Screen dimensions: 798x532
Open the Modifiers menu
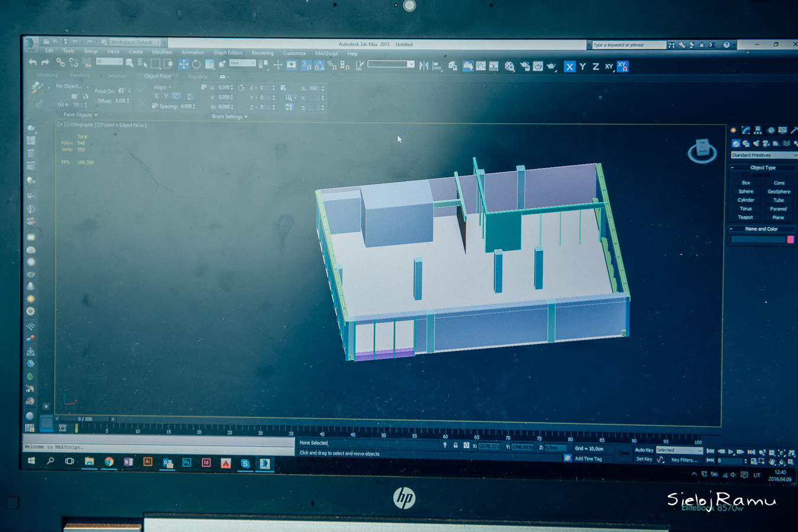pyautogui.click(x=161, y=52)
